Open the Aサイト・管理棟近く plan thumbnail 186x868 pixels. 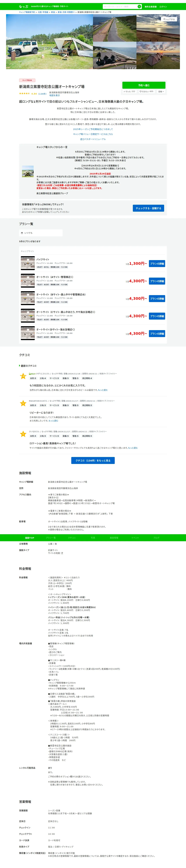click(x=28, y=281)
